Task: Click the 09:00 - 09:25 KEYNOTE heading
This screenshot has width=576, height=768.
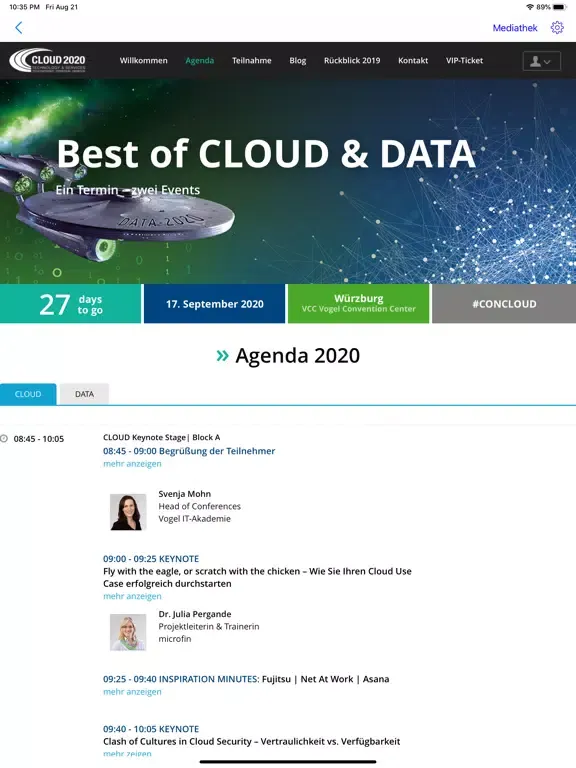Action: [x=151, y=558]
